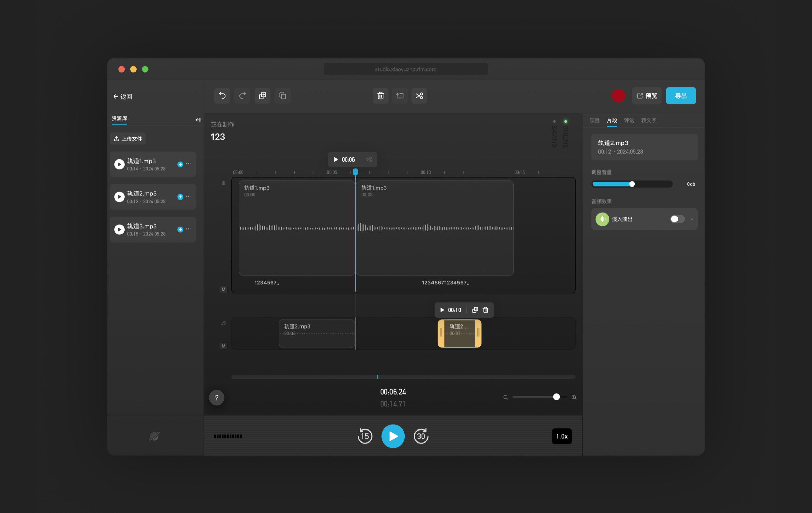
Task: Expand the 淡入淡出 effect options chevron
Action: point(692,219)
